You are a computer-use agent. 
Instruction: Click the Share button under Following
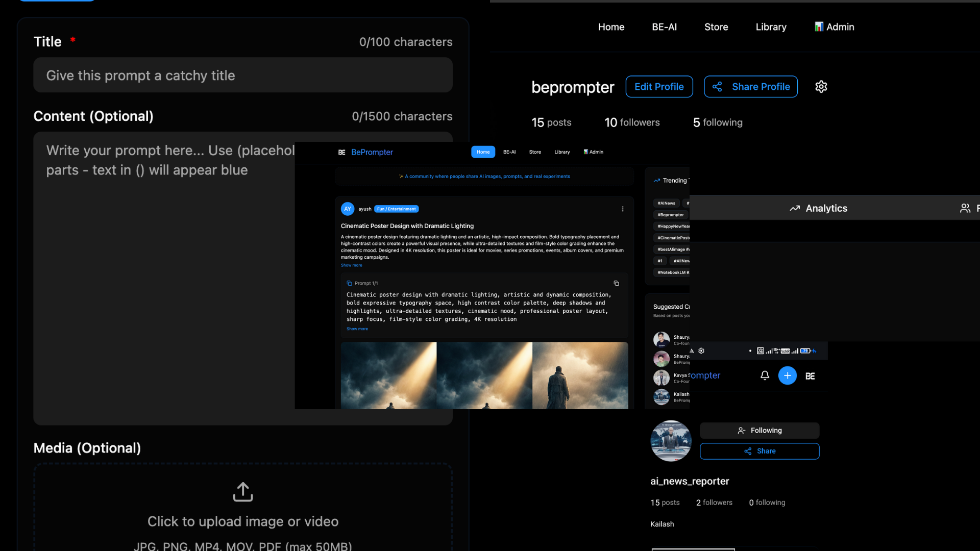[759, 451]
